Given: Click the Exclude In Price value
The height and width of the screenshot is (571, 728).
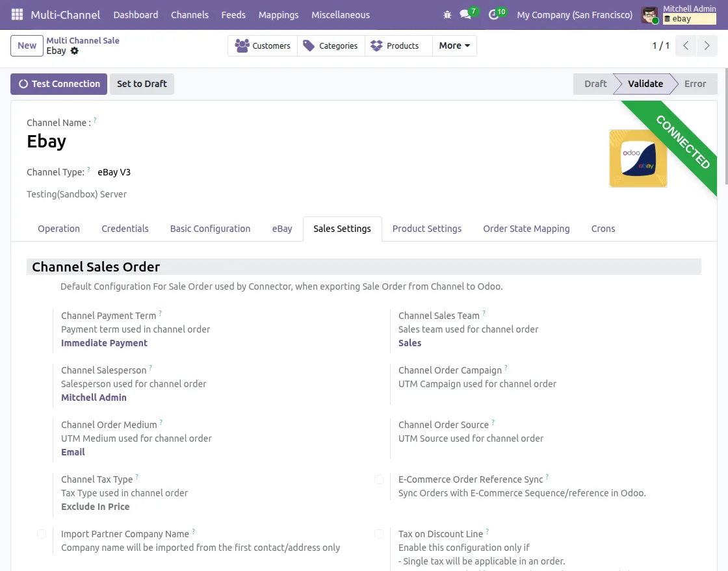Looking at the screenshot, I should (95, 507).
